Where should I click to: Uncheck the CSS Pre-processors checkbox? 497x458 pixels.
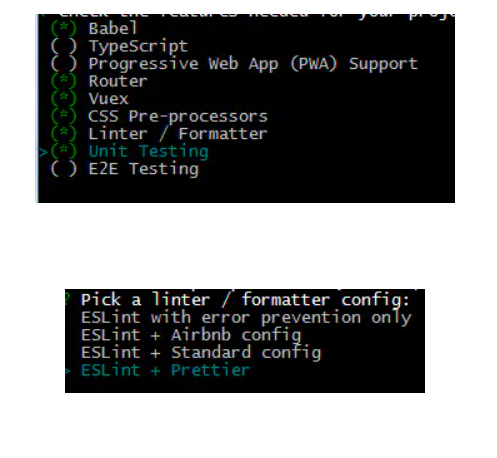(63, 116)
